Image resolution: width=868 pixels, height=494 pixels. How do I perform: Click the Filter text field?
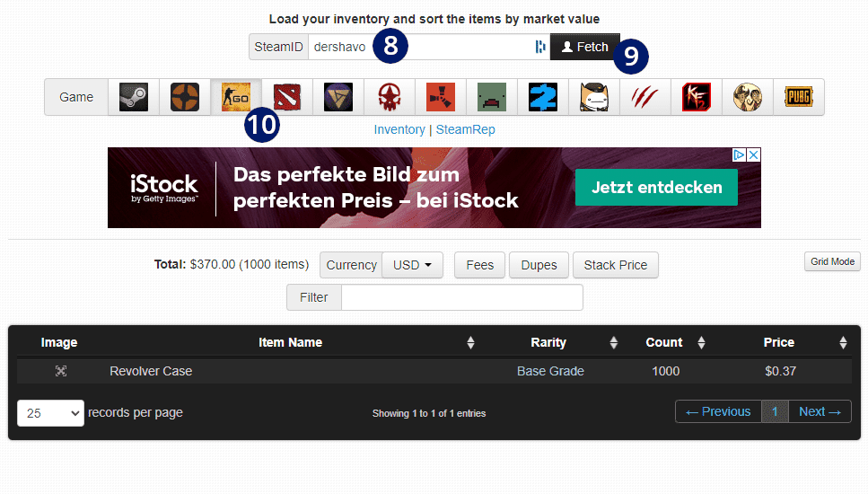pyautogui.click(x=462, y=297)
